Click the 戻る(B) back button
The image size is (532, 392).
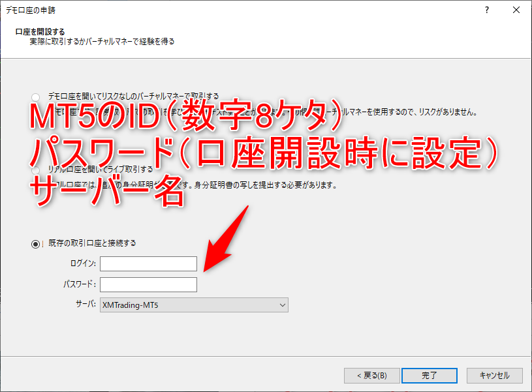point(372,376)
